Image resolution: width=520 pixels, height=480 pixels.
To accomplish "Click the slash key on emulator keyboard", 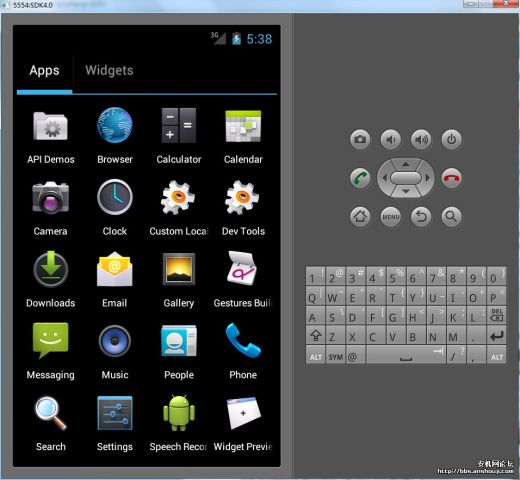I will pyautogui.click(x=456, y=355).
